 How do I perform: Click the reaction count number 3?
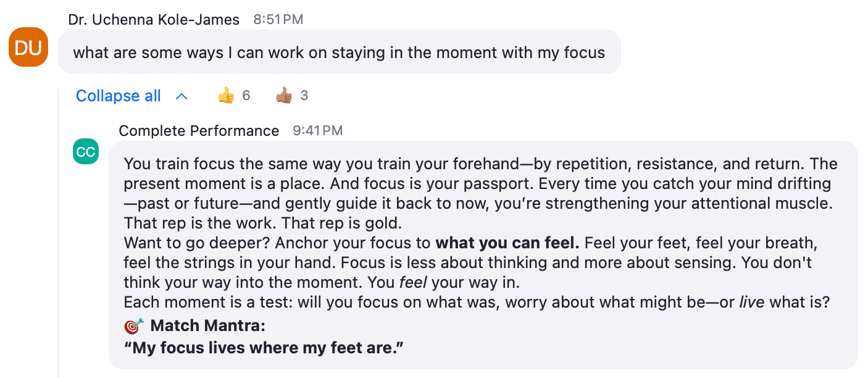[x=304, y=96]
